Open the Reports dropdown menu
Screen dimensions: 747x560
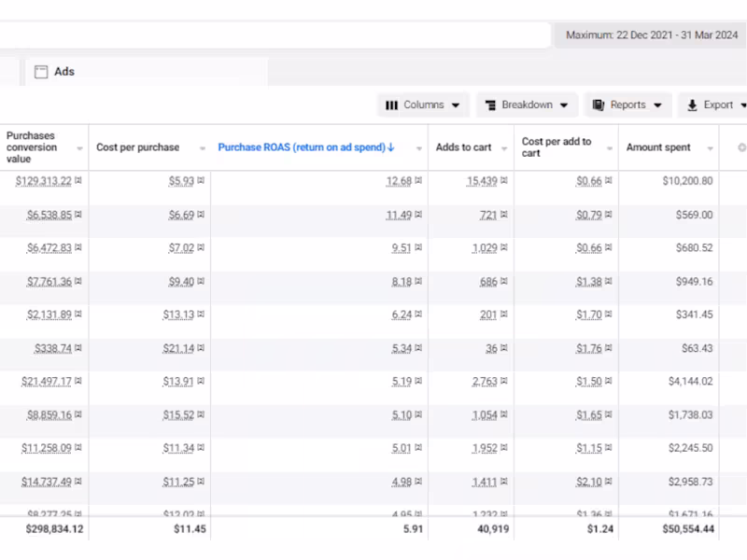point(628,105)
